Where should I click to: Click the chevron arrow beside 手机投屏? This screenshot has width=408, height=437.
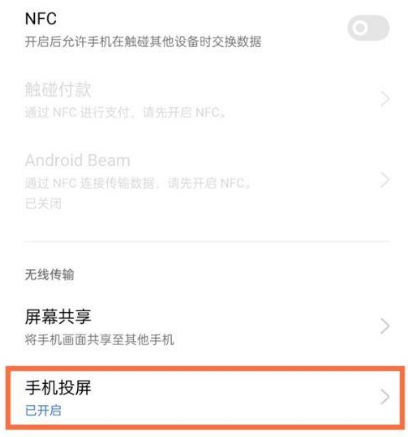(x=385, y=397)
